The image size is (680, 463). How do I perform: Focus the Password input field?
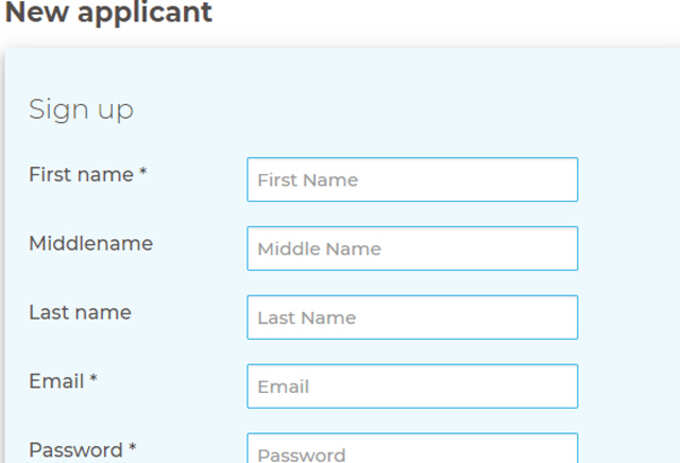tap(412, 448)
